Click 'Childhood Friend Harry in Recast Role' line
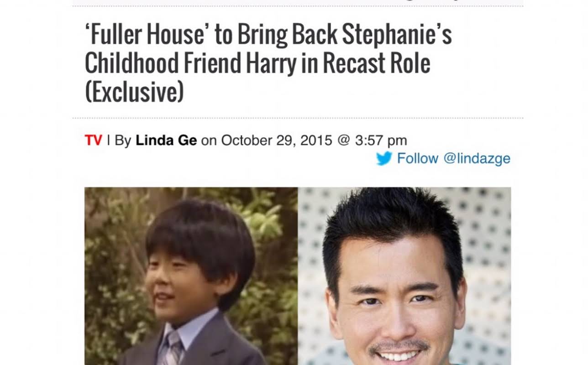Viewport: 588px width, 365px height. click(257, 63)
